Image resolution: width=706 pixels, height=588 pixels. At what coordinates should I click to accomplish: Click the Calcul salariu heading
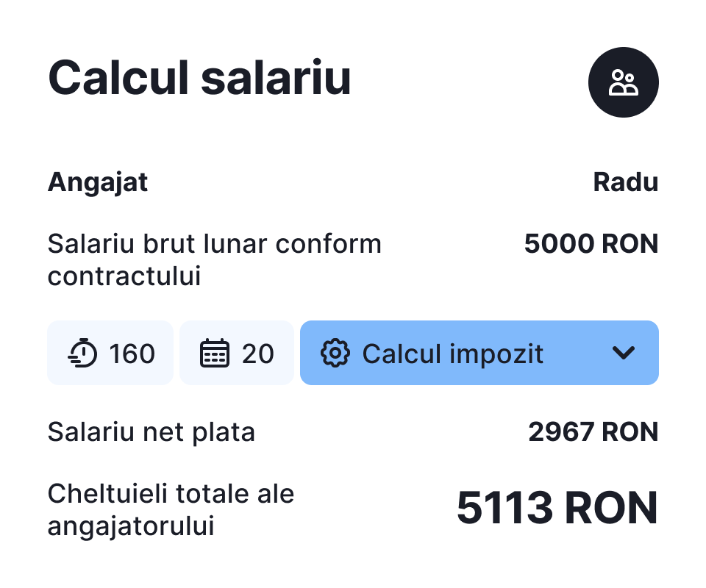199,78
